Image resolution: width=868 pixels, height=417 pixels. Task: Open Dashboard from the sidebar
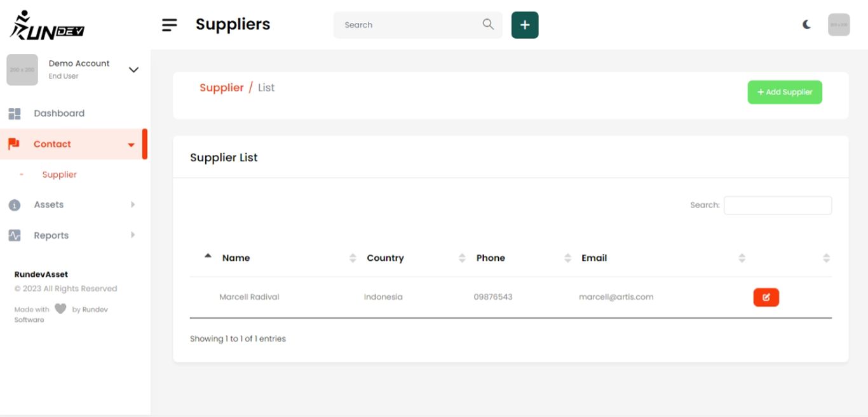tap(58, 114)
